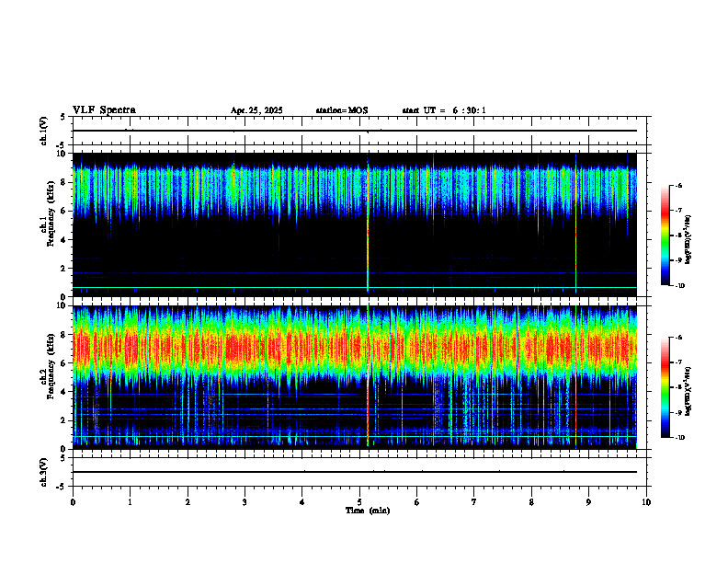Click the '2' kHz tick on ch.1 frequency axis
The height and width of the screenshot is (563, 728).
tap(64, 269)
